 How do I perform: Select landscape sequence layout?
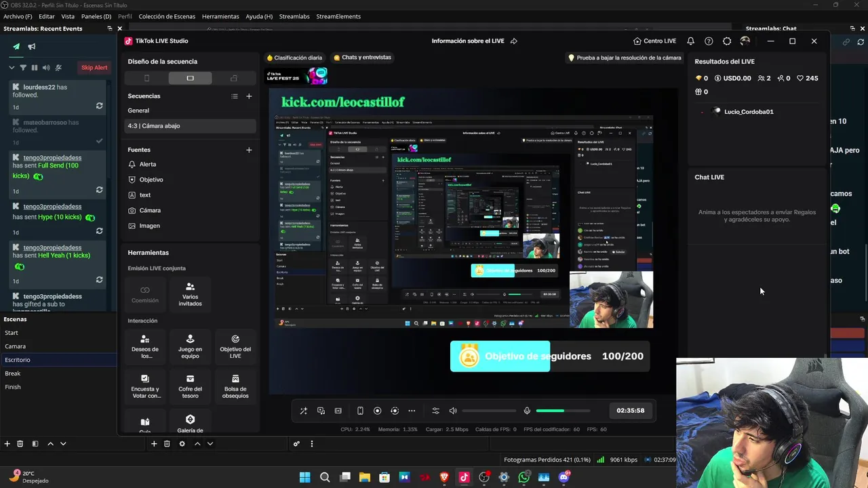point(190,78)
